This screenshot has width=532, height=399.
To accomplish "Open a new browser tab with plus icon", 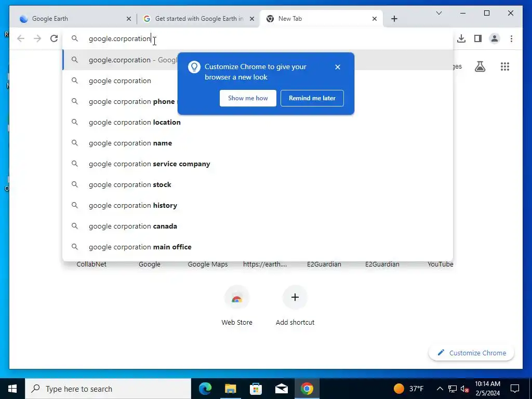I will click(x=394, y=19).
